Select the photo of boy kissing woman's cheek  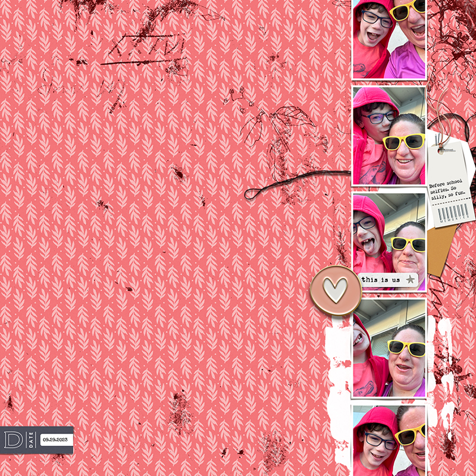(389, 136)
